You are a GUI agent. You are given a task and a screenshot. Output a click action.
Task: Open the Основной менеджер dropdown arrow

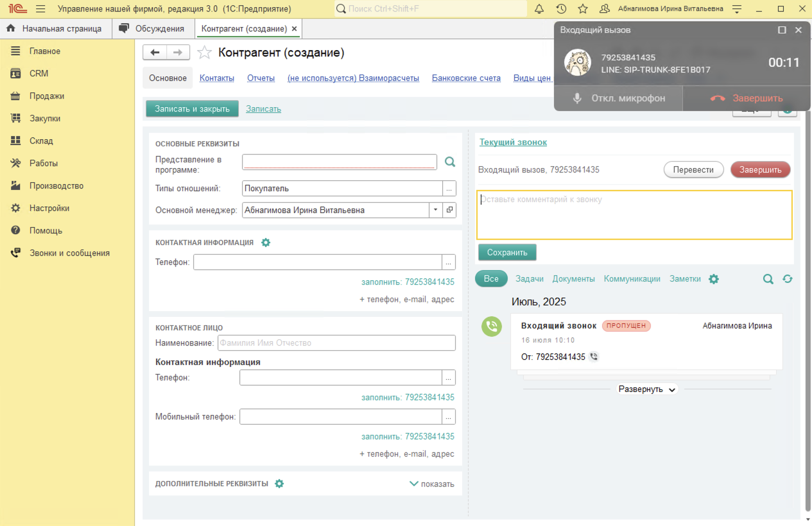click(x=436, y=210)
